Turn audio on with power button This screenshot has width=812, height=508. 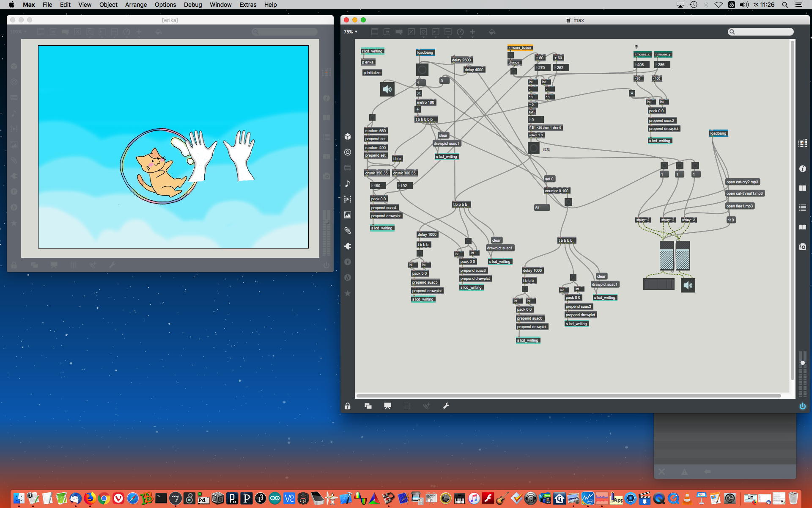click(802, 406)
